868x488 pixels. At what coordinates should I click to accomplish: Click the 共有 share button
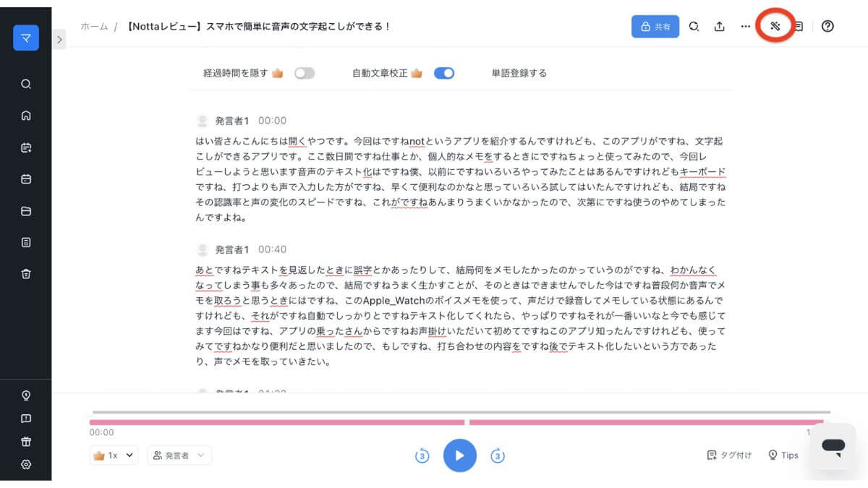coord(655,27)
